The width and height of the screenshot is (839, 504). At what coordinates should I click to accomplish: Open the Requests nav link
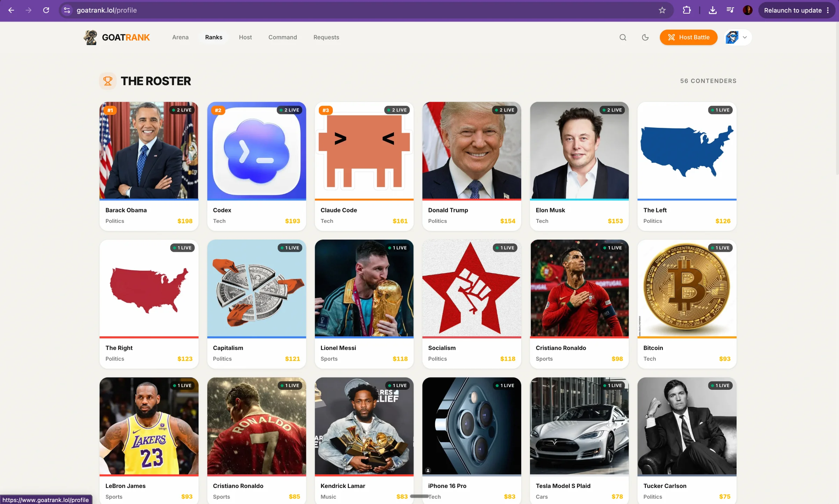click(326, 37)
